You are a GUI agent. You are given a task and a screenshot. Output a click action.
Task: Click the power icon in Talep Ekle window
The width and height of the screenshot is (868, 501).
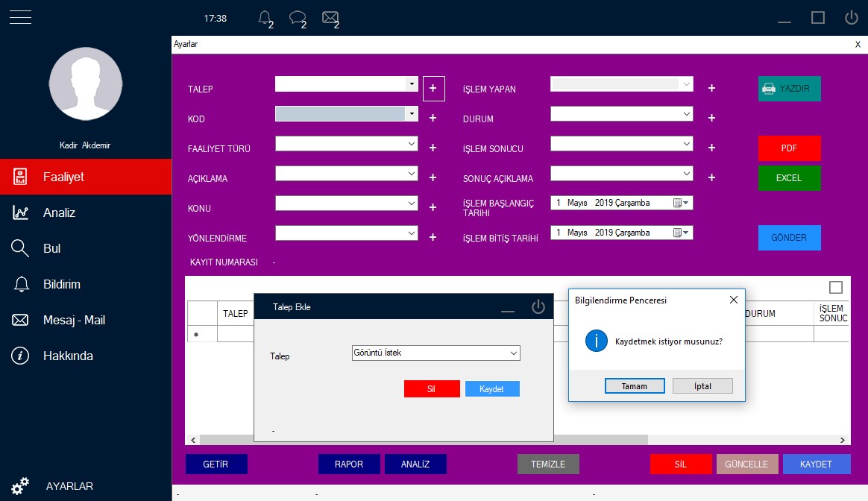tap(538, 306)
